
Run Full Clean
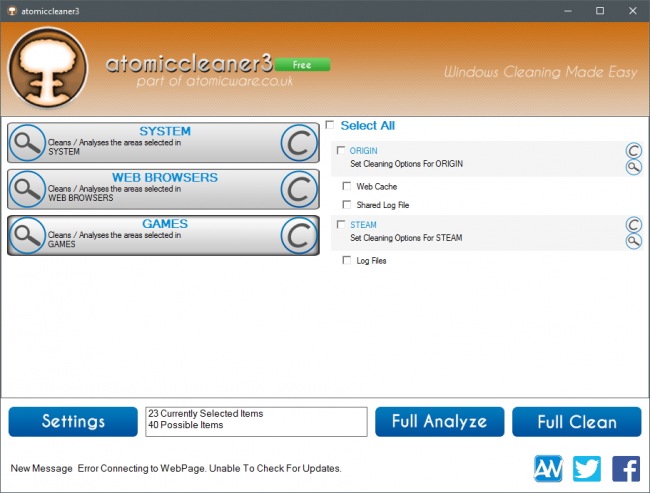pyautogui.click(x=577, y=422)
